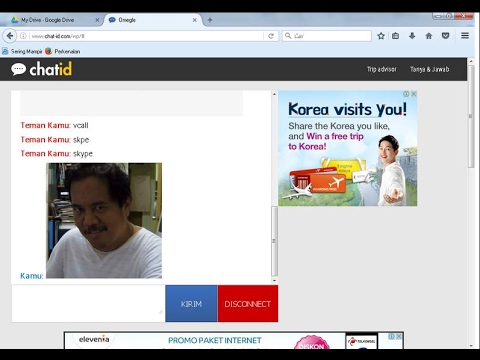
Task: Bookmark this page with the star icon
Action: [381, 36]
